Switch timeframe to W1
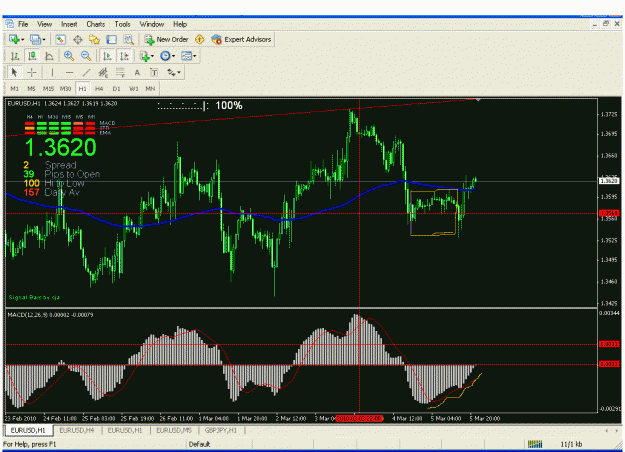625x452 pixels. point(134,88)
